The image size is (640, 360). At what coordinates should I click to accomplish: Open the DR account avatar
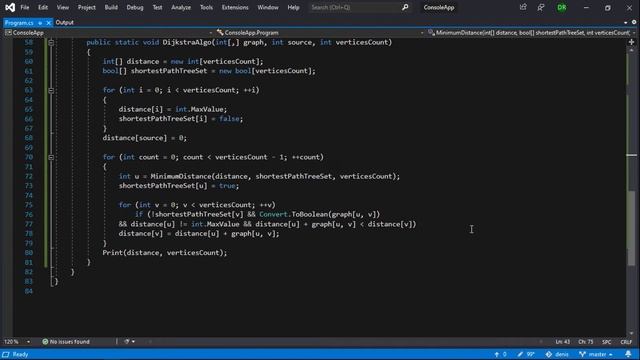coord(562,7)
